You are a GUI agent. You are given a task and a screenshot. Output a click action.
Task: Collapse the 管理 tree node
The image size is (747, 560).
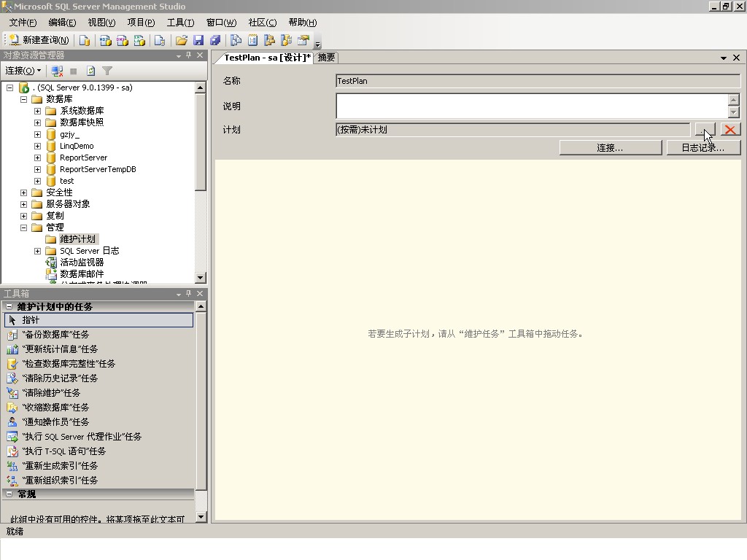click(23, 227)
